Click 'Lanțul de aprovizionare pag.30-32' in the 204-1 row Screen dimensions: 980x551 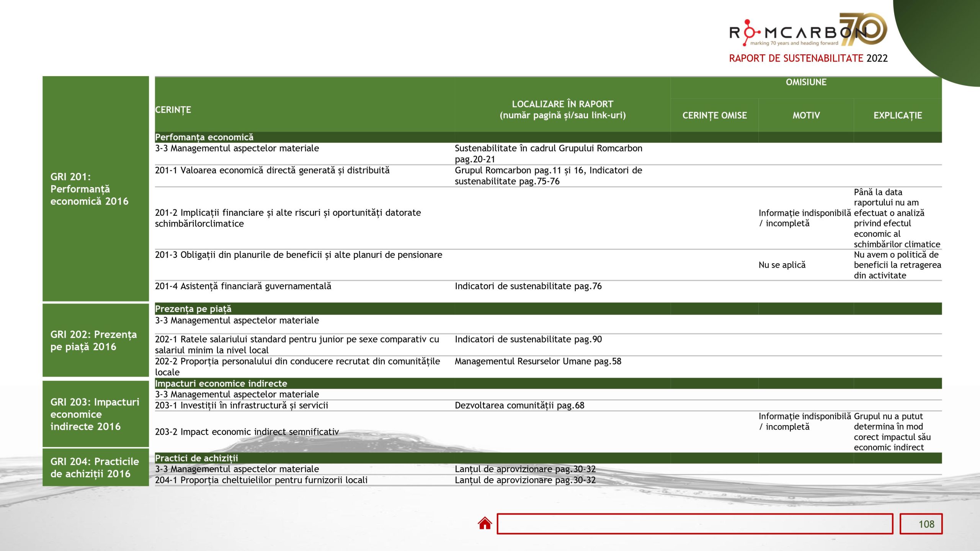pyautogui.click(x=525, y=480)
